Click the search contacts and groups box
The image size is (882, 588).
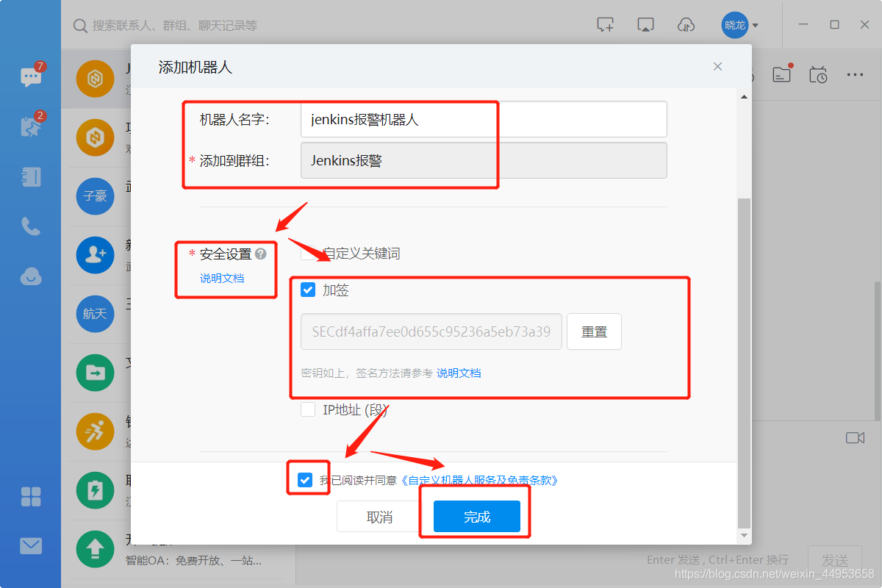[x=175, y=25]
